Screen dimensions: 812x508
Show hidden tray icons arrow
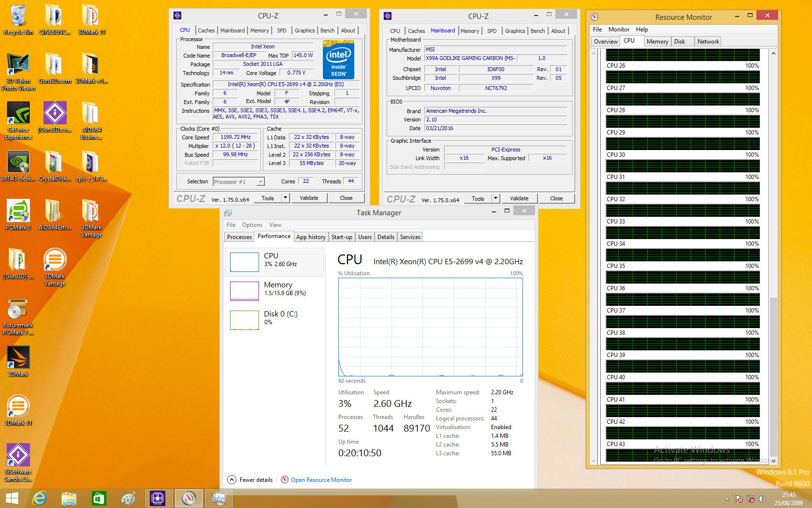pyautogui.click(x=727, y=499)
